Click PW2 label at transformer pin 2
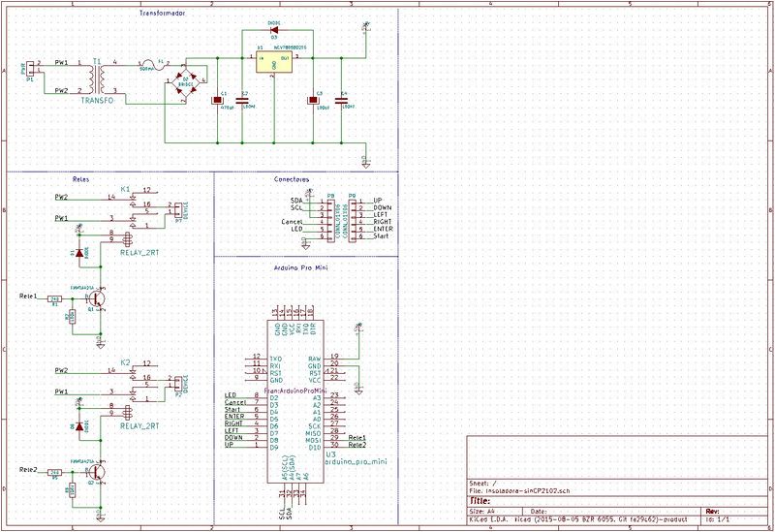 [61, 90]
